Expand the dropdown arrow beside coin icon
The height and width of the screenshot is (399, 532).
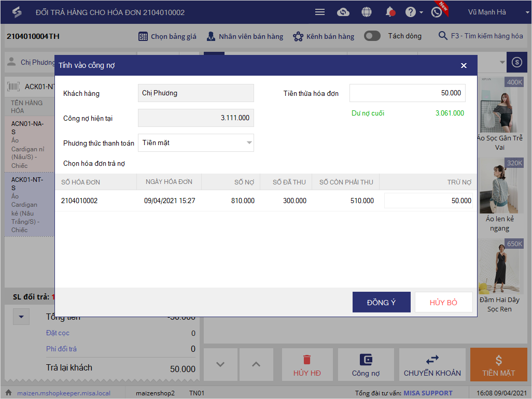[x=502, y=62]
